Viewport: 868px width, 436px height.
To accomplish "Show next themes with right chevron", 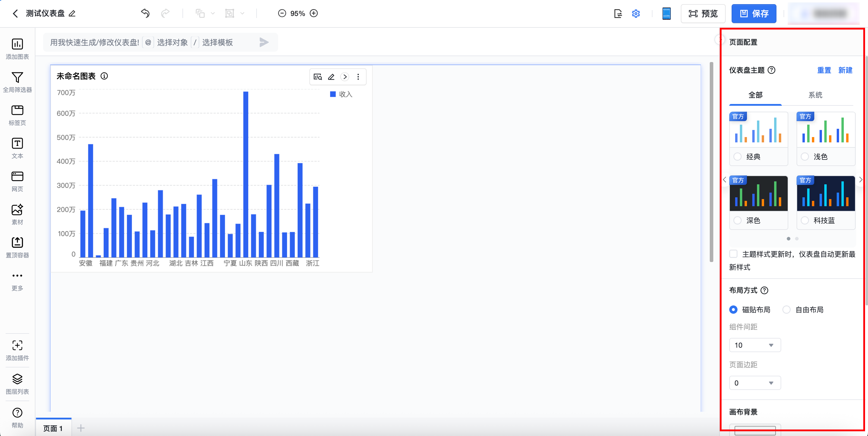I will tap(860, 180).
